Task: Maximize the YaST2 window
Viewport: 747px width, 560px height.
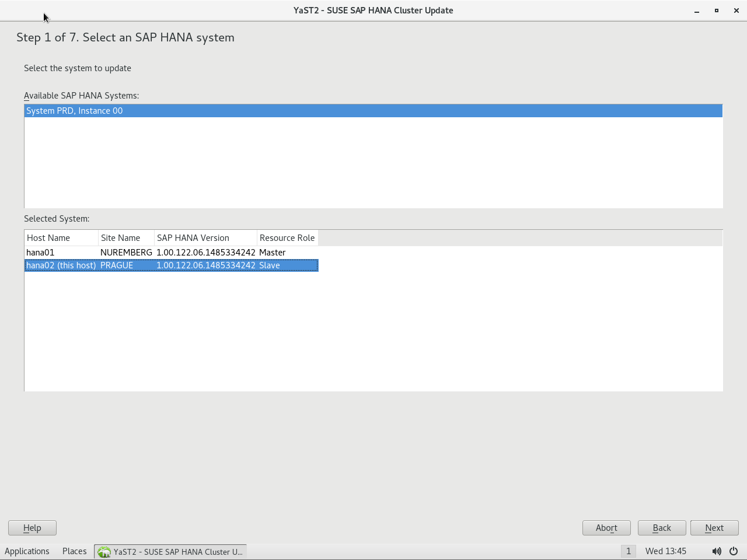Action: (717, 10)
